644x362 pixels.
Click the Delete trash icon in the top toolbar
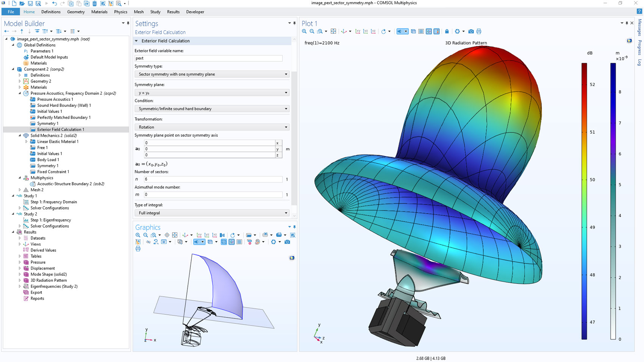coord(95,3)
